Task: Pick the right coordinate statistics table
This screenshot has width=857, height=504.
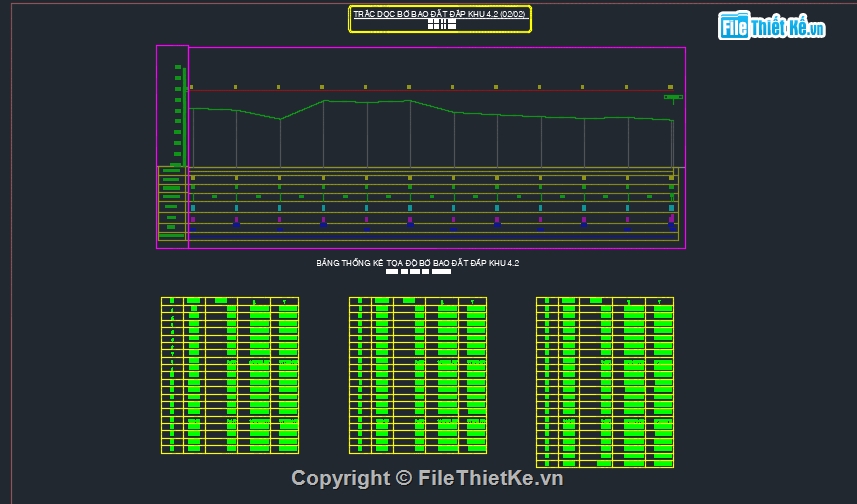Action: 605,382
